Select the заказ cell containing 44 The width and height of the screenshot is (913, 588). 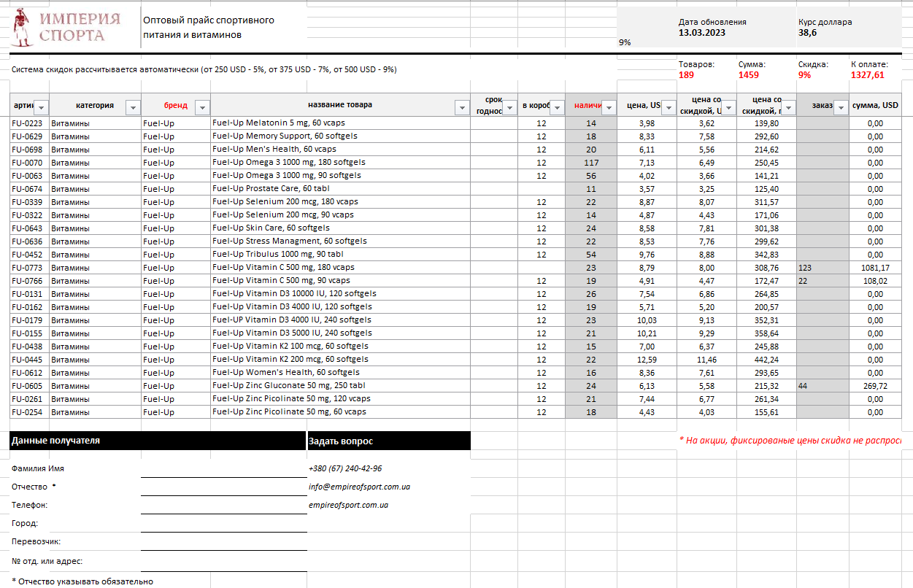click(823, 386)
